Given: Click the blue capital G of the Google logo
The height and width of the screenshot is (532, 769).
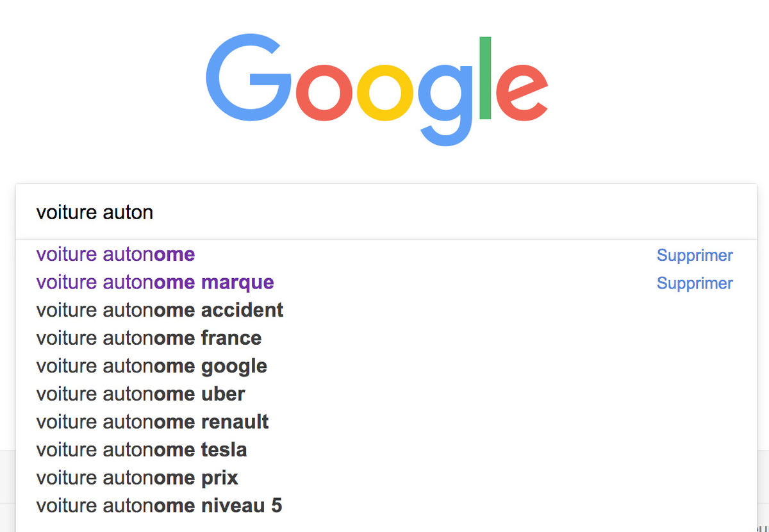Looking at the screenshot, I should point(247,77).
